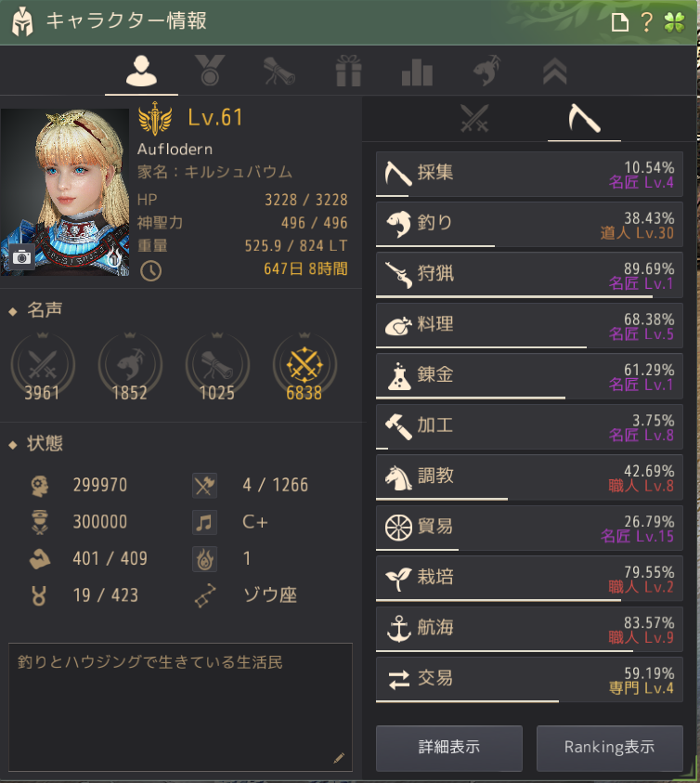Open the fish encyclopedia tab icon
Viewport: 700px width, 783px height.
tap(486, 71)
